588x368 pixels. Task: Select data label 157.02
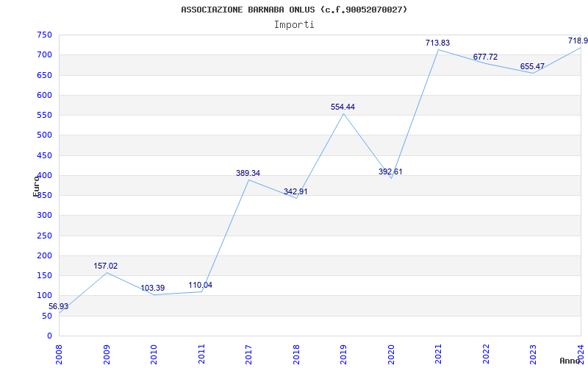105,266
